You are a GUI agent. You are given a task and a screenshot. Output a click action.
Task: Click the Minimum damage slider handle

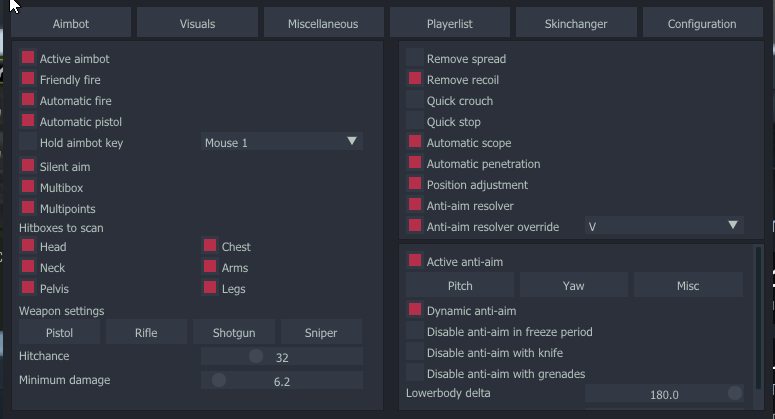219,380
